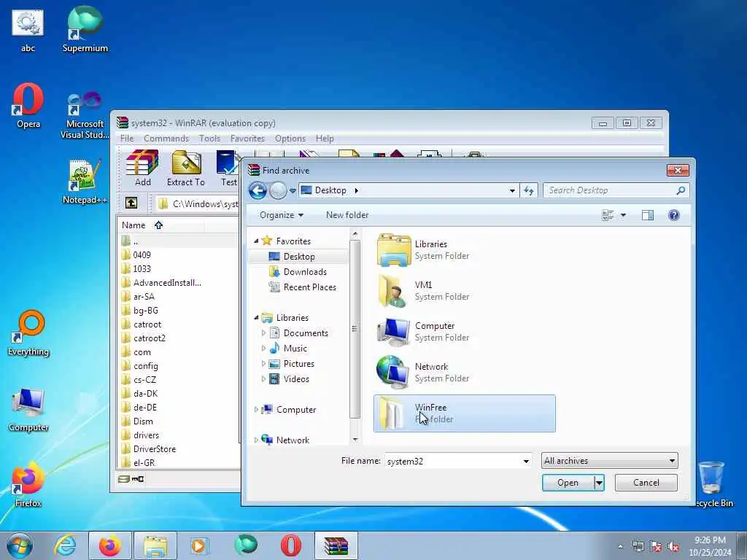Open the Notepad++ desktop shortcut
The image size is (747, 560).
point(85,182)
